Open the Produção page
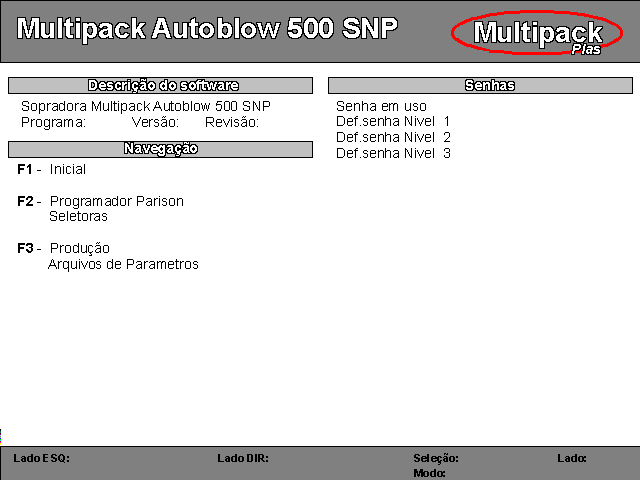The width and height of the screenshot is (640, 480). point(80,248)
